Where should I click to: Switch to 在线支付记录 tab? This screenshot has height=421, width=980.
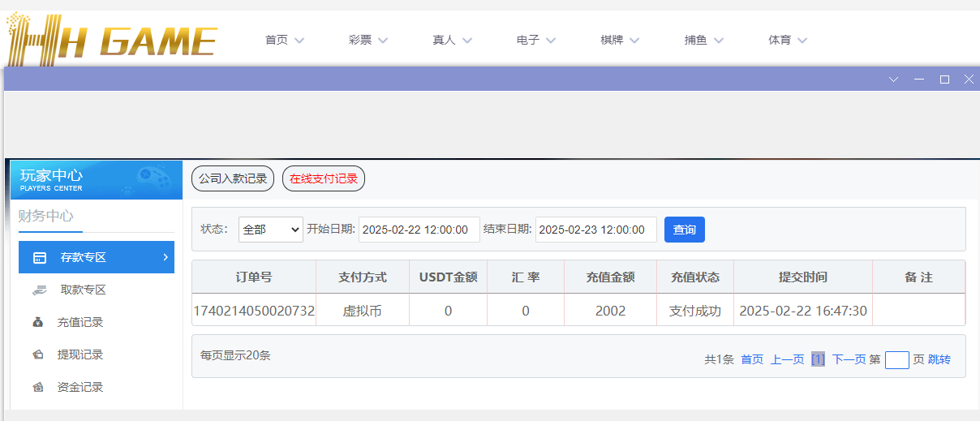pyautogui.click(x=324, y=178)
